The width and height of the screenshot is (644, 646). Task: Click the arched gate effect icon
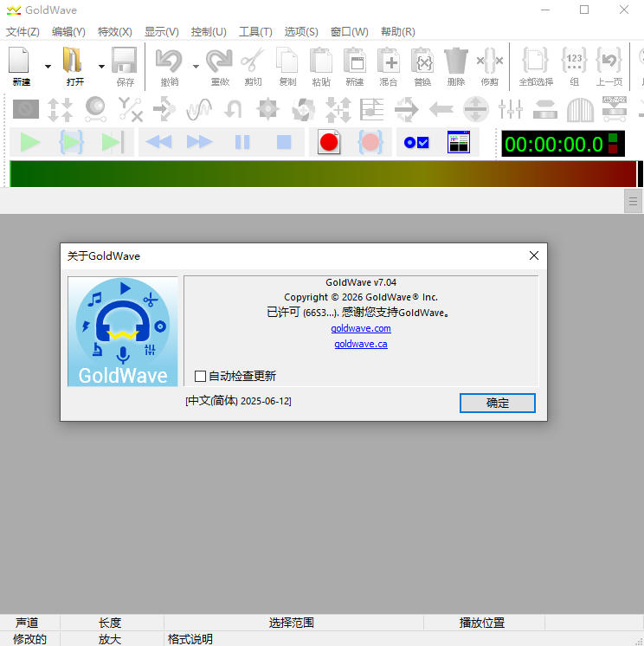pos(580,109)
